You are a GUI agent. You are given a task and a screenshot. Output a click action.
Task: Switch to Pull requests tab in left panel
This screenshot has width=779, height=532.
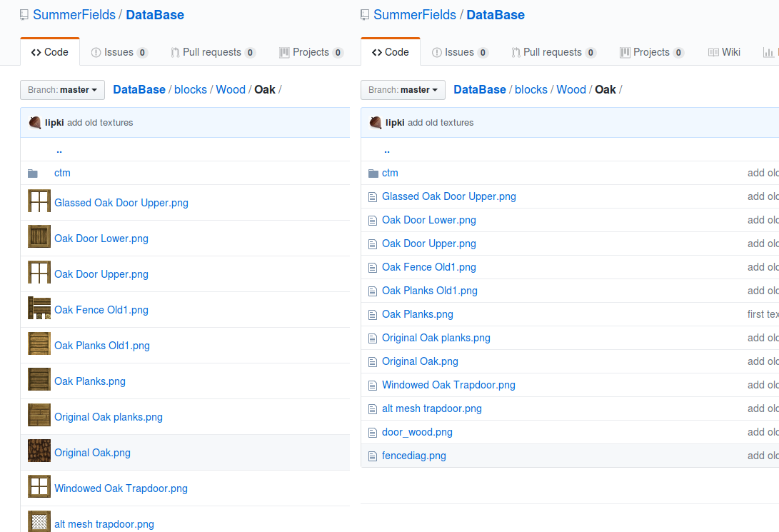(213, 52)
